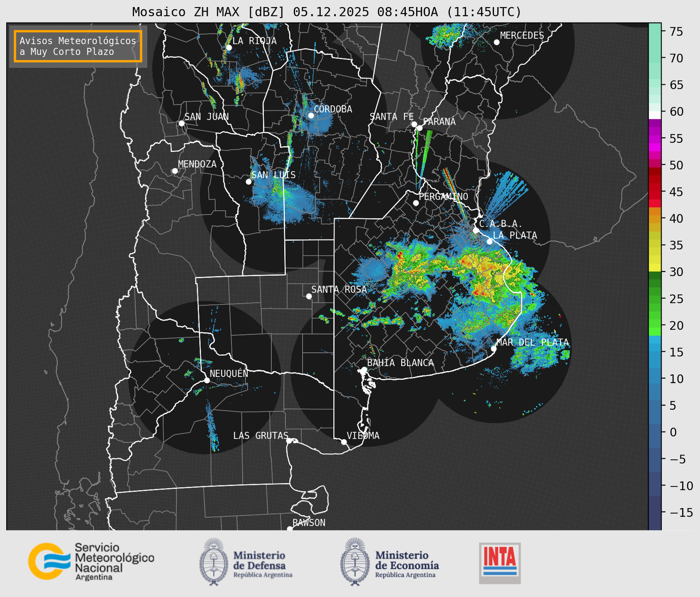Click the Servicio Meteorológico Nacional logo
The width and height of the screenshot is (700, 597).
(x=91, y=561)
